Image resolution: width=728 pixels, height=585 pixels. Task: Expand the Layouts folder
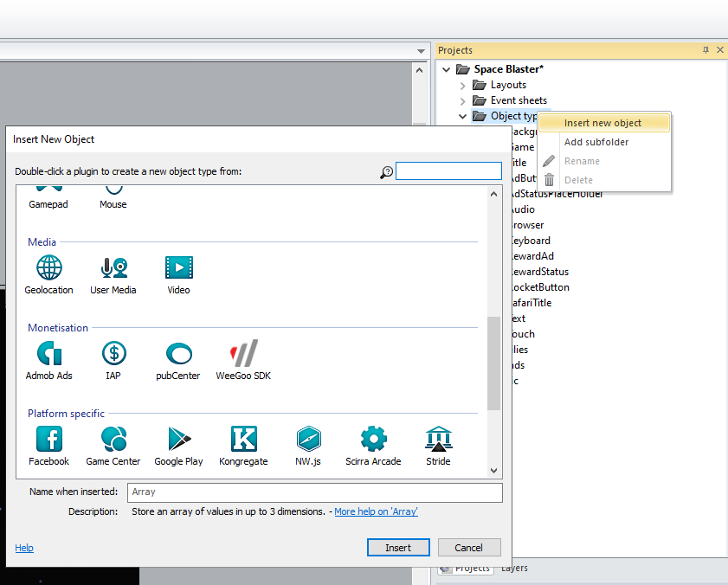point(463,85)
